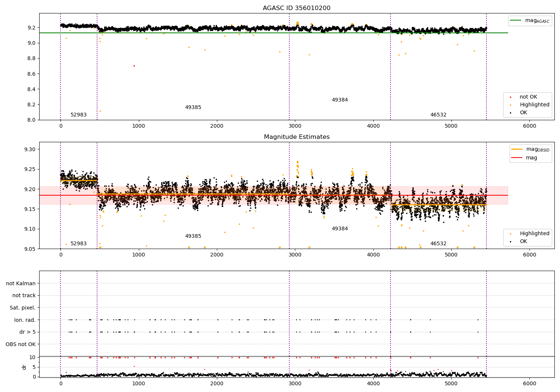
Task: Click the 'not track' y-axis label
Action: tap(24, 295)
